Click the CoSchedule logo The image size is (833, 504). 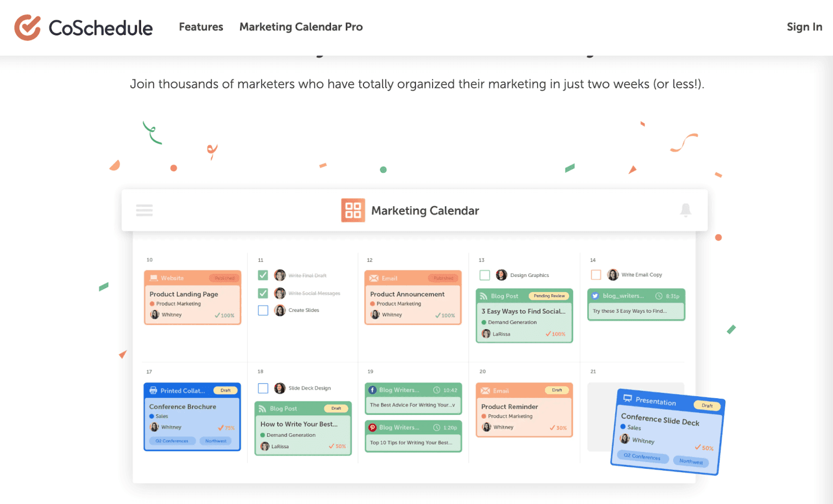point(83,27)
